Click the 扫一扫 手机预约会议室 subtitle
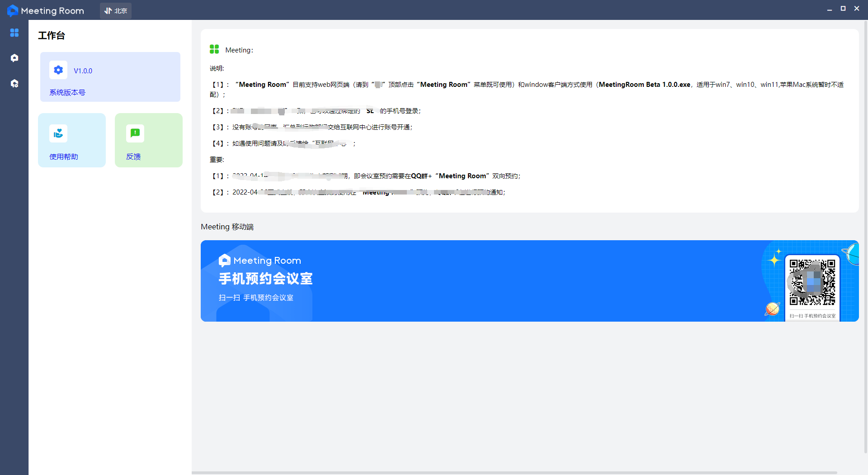 [x=256, y=298]
